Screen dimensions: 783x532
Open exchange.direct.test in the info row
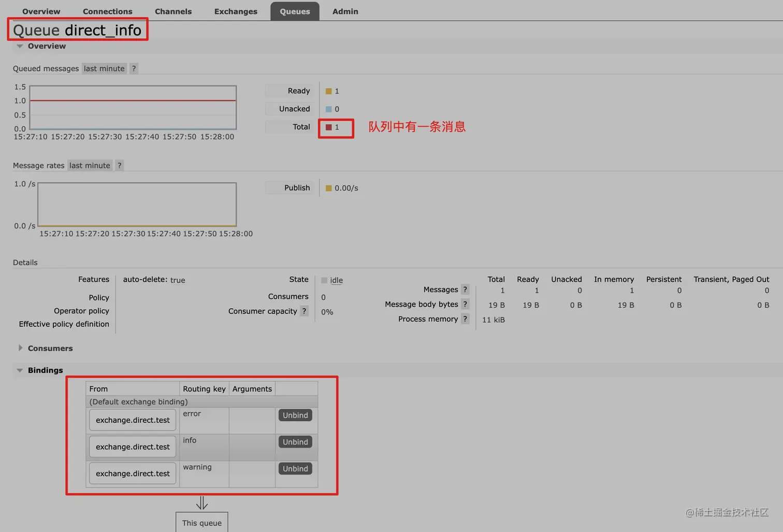(x=133, y=447)
